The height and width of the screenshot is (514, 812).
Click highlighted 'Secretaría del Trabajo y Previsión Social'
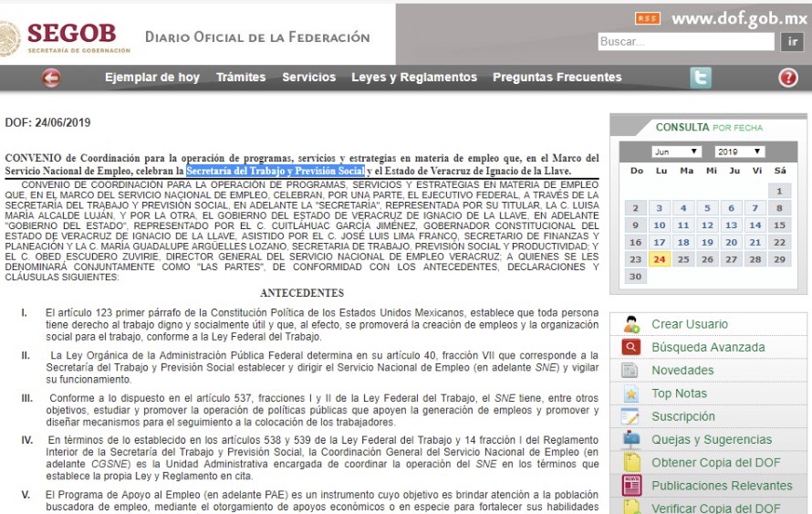[276, 171]
